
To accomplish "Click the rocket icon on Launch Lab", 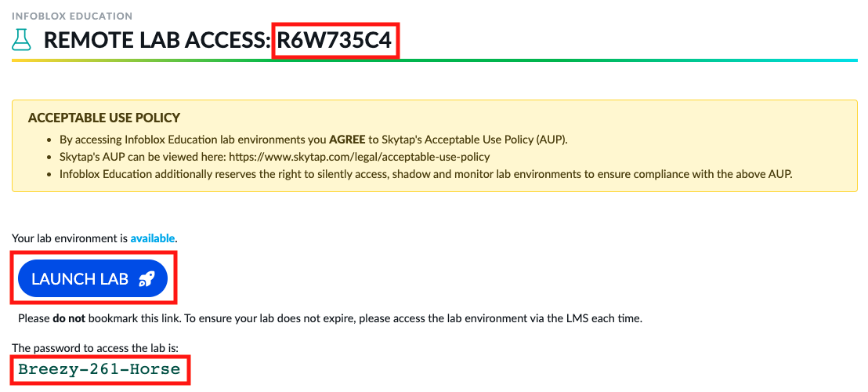I will tap(146, 278).
